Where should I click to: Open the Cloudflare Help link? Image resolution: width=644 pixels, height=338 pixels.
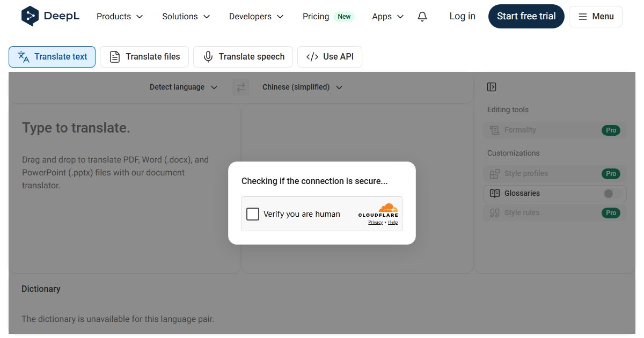393,223
